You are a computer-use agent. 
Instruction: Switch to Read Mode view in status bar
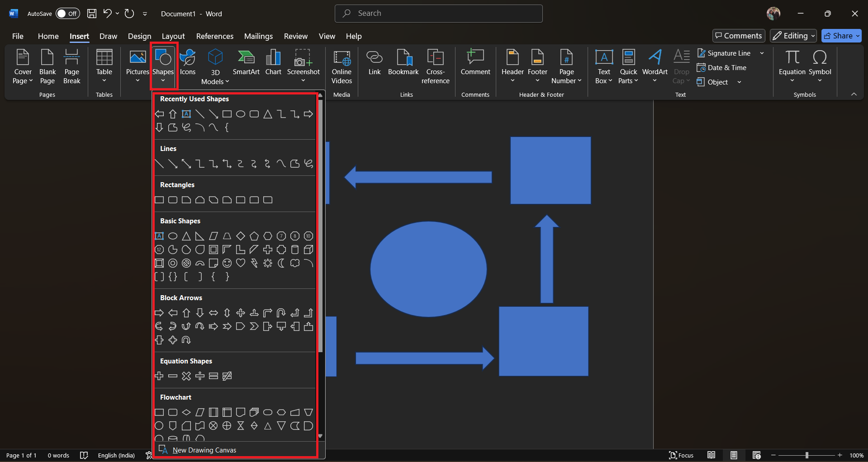point(711,455)
